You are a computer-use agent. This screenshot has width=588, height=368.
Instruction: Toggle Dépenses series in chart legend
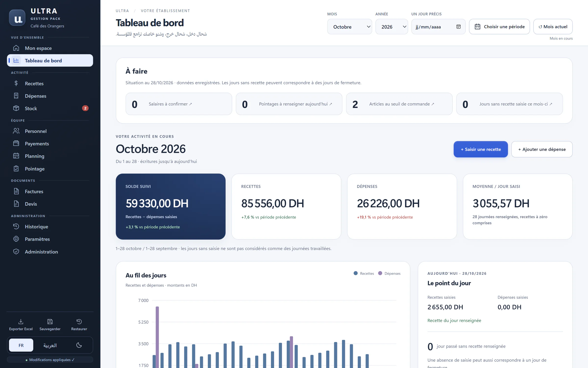[x=389, y=273]
